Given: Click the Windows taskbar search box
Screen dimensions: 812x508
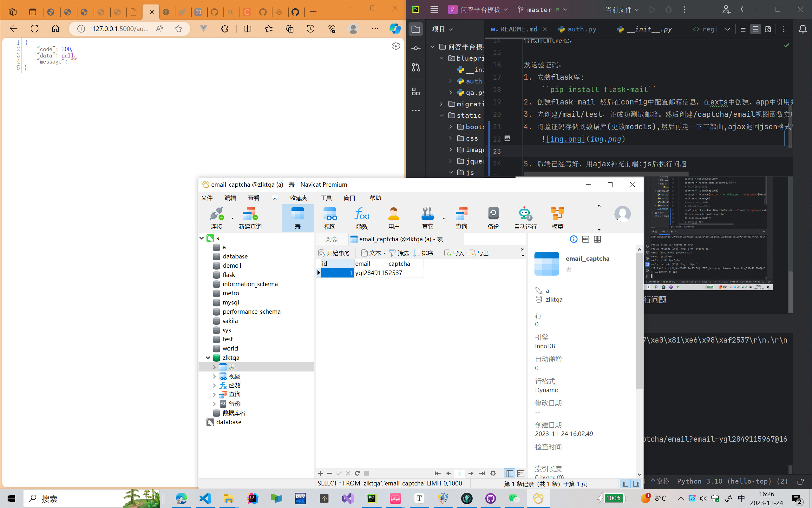Looking at the screenshot, I should coord(91,498).
